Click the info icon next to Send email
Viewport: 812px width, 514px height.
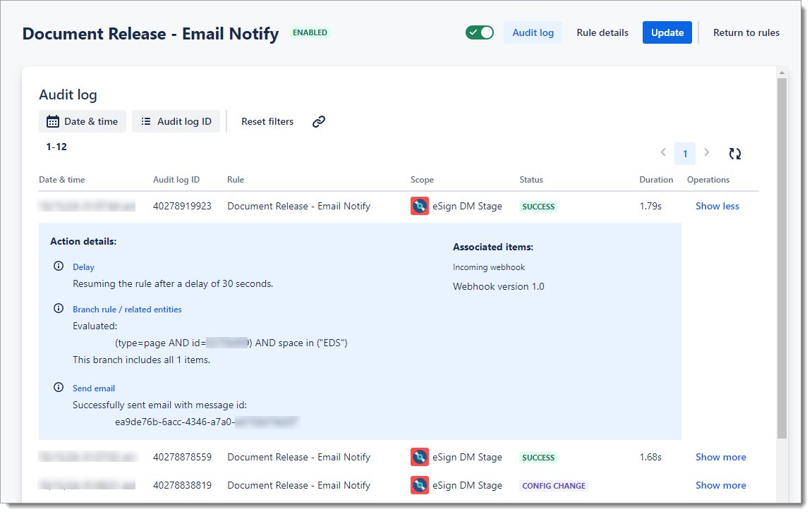click(x=59, y=388)
